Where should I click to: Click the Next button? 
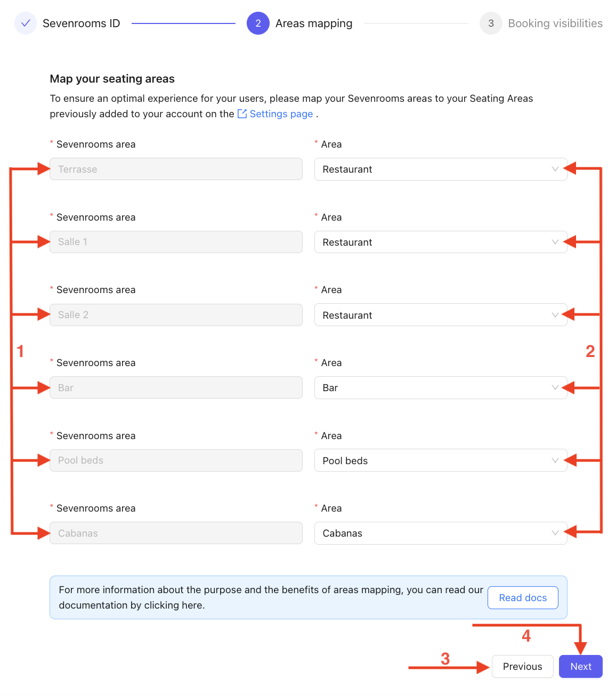coord(580,667)
